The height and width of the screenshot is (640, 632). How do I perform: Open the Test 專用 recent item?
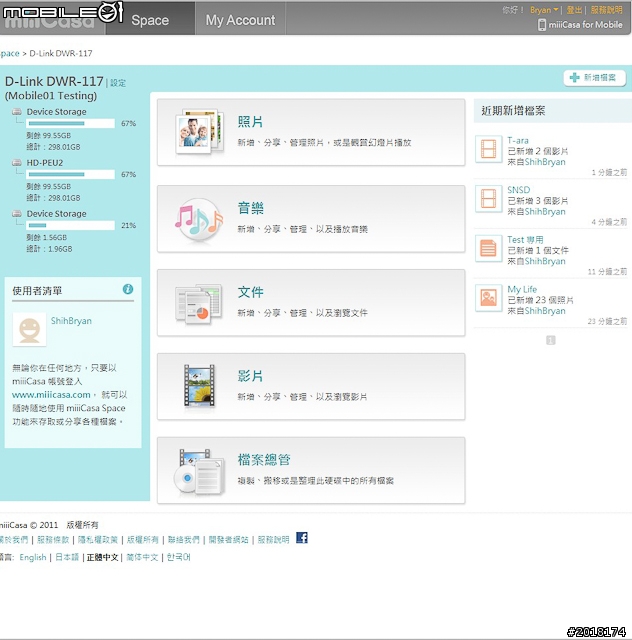point(525,240)
